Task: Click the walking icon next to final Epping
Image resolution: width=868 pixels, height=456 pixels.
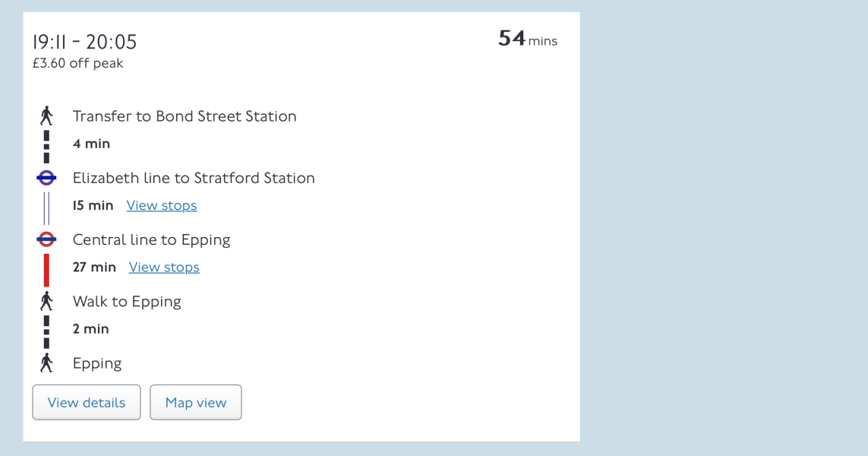Action: pos(46,363)
